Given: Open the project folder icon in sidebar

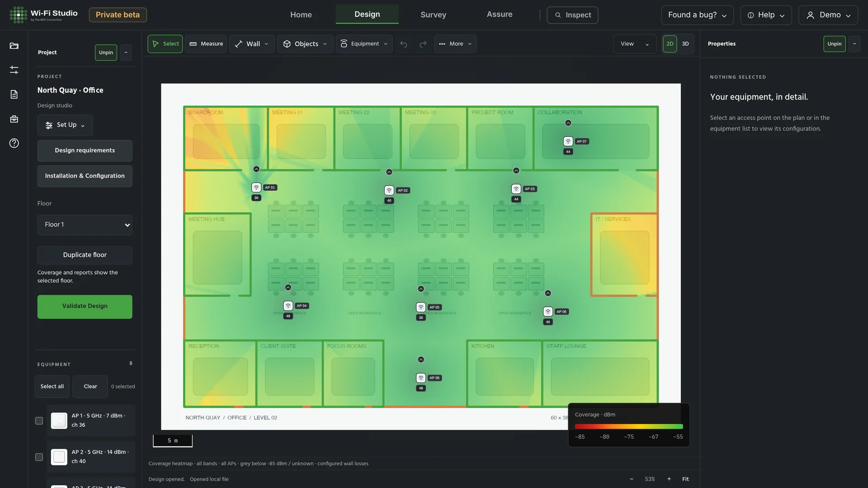Looking at the screenshot, I should click(14, 46).
